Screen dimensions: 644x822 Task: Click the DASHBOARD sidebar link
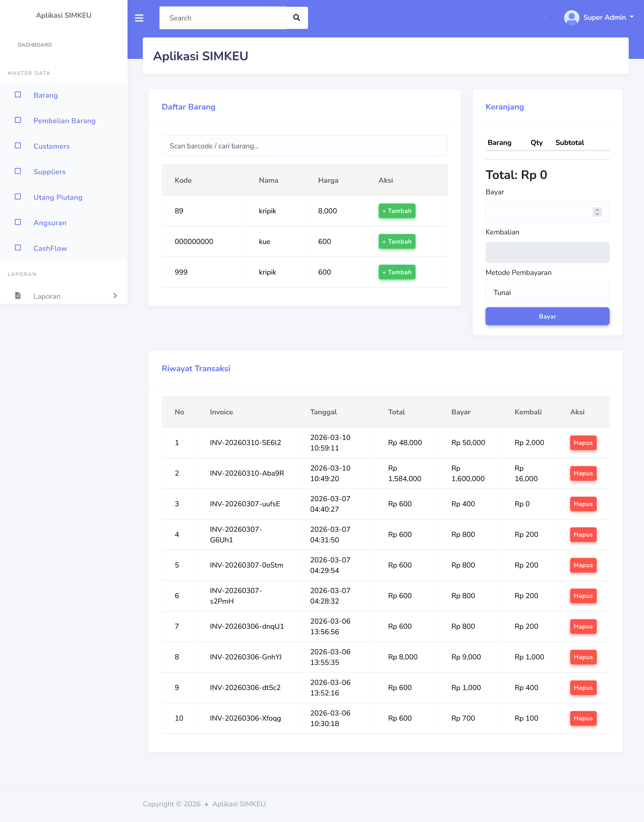coord(35,45)
